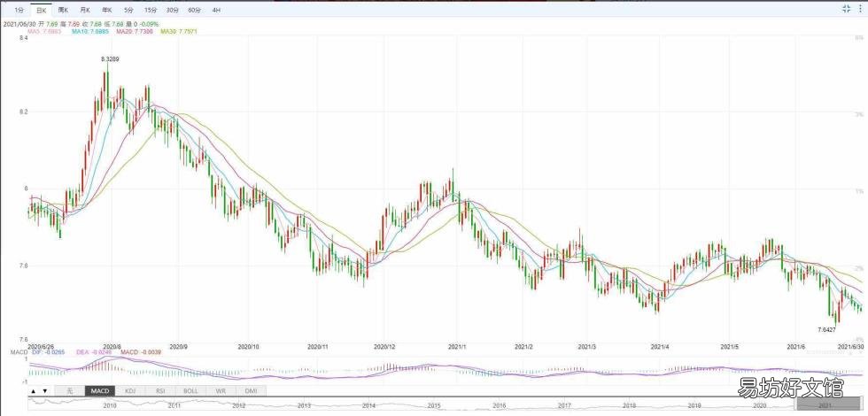
Task: Click the up arrow beside indicator tabs
Action: coord(34,391)
